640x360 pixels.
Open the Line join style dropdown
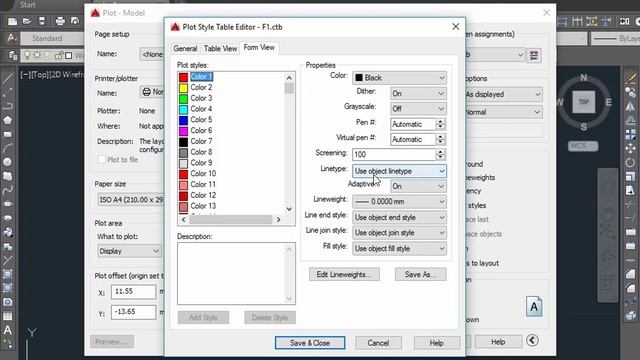coord(399,233)
